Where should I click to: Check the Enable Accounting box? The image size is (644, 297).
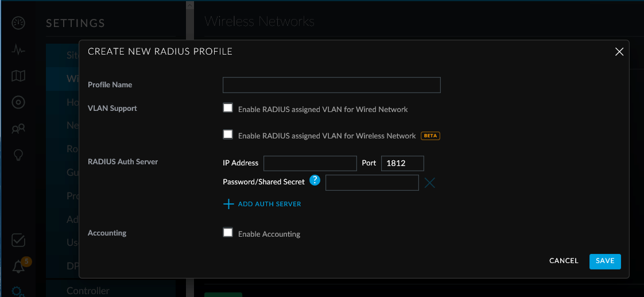228,233
